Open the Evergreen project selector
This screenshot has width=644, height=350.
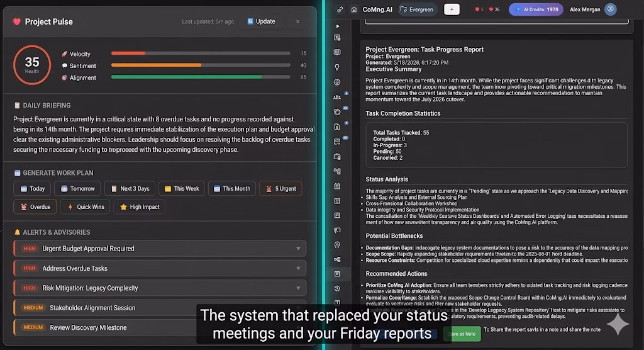(x=417, y=9)
